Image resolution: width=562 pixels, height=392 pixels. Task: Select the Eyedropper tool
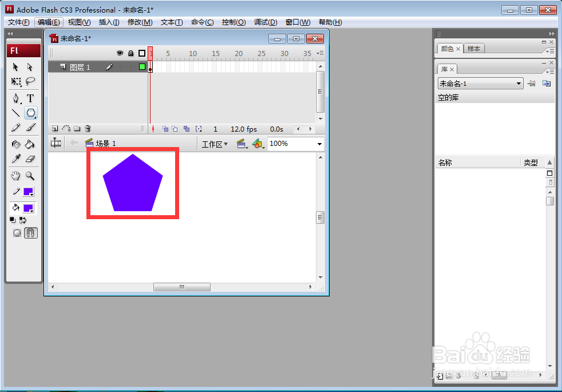tap(16, 159)
